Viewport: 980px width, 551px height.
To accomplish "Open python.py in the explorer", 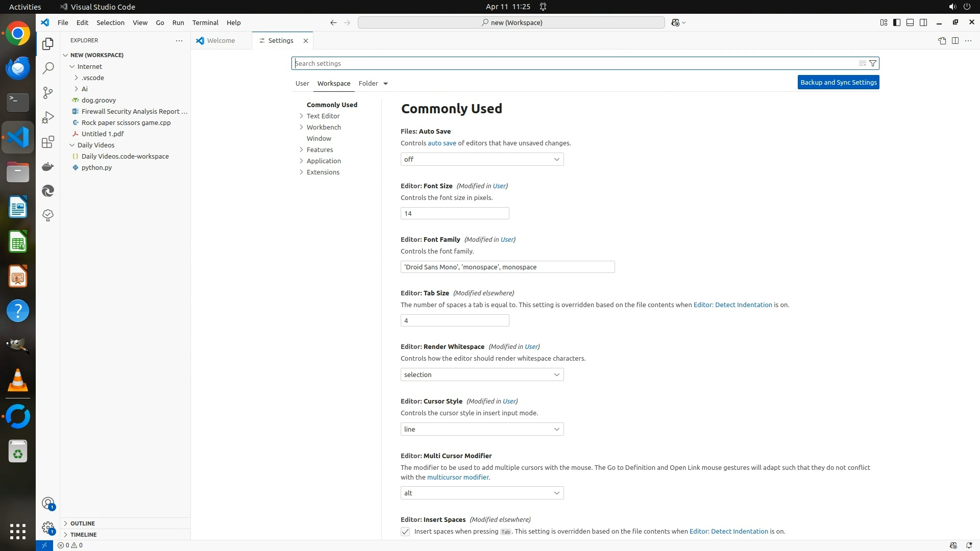I will click(96, 167).
